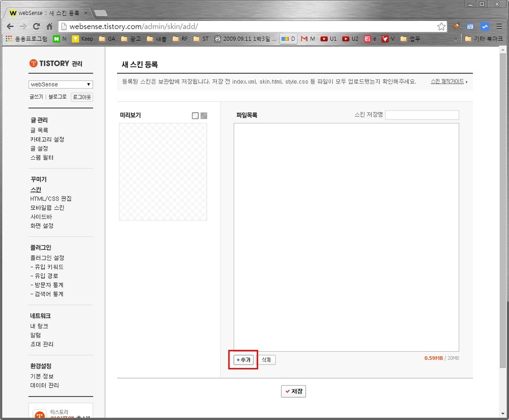Open the V bookmark
Image resolution: width=509 pixels, height=420 pixels.
[x=388, y=39]
